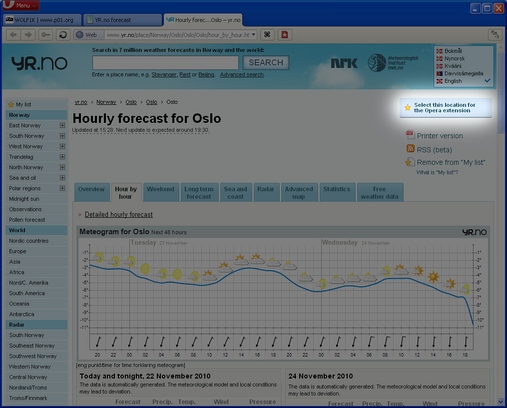Open the address bar dropdown arrow
507x408 pixels.
point(254,35)
